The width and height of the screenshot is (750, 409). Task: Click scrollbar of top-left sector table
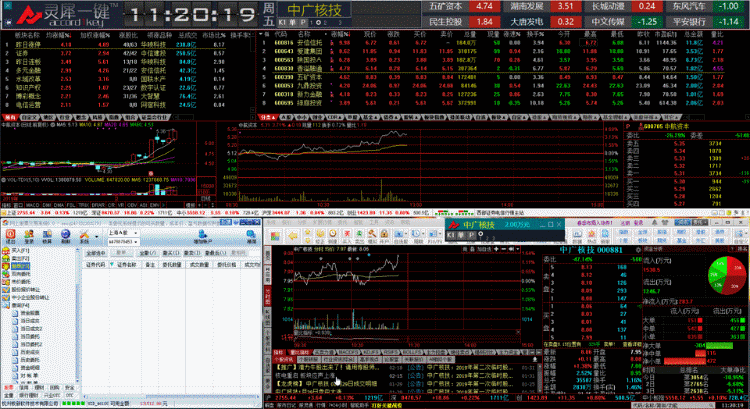(x=252, y=72)
